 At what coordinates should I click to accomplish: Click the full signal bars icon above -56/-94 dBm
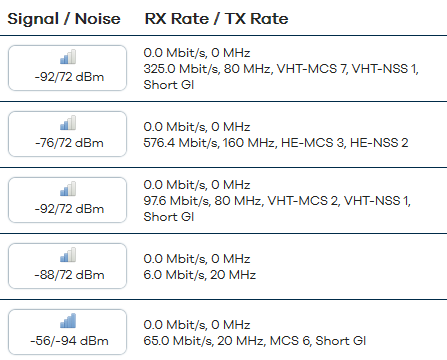68,321
